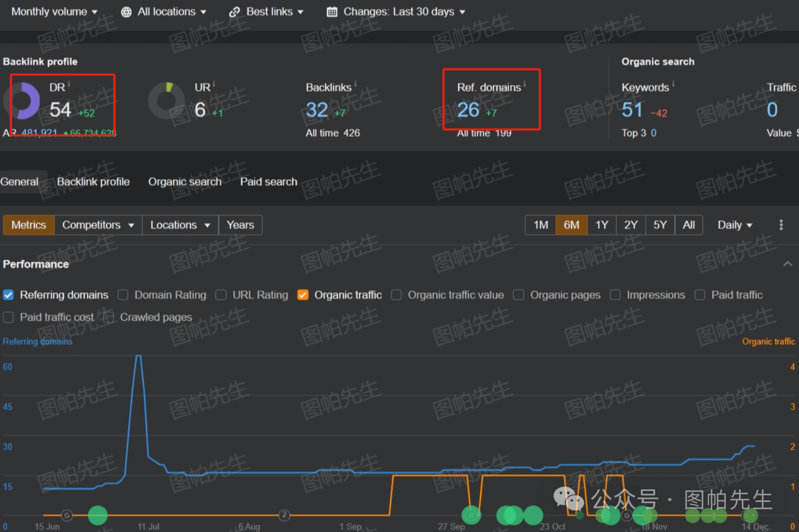
Task: Disable the Organic traffic checkbox
Action: click(x=303, y=295)
